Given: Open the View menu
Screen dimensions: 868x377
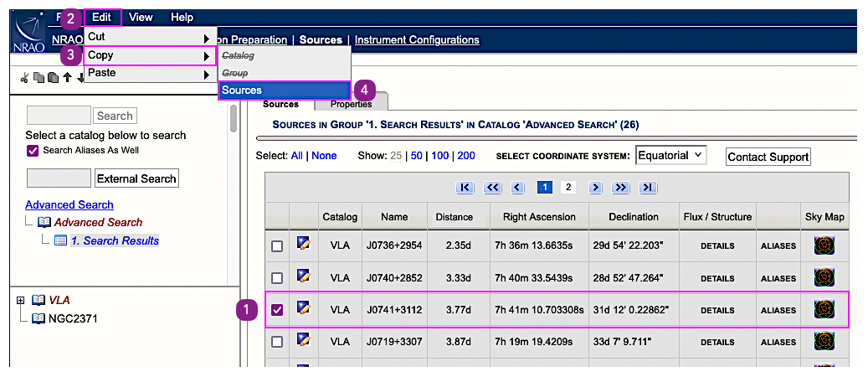Looking at the screenshot, I should (141, 18).
